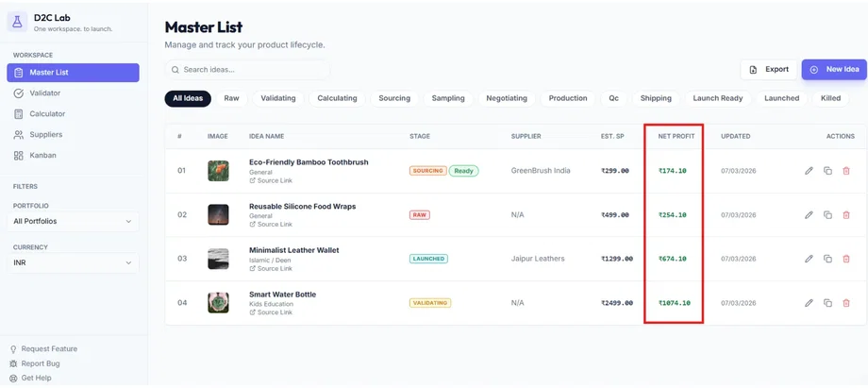Copy the Smart Water Bottle idea
868x388 pixels.
(827, 303)
